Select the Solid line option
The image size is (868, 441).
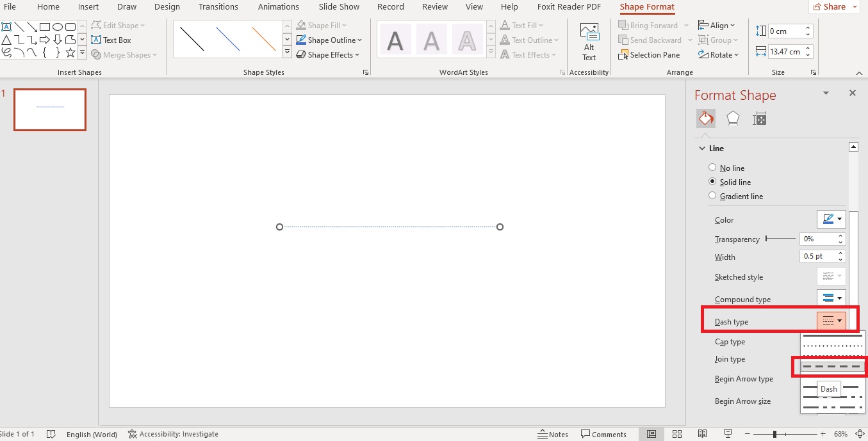click(x=712, y=182)
